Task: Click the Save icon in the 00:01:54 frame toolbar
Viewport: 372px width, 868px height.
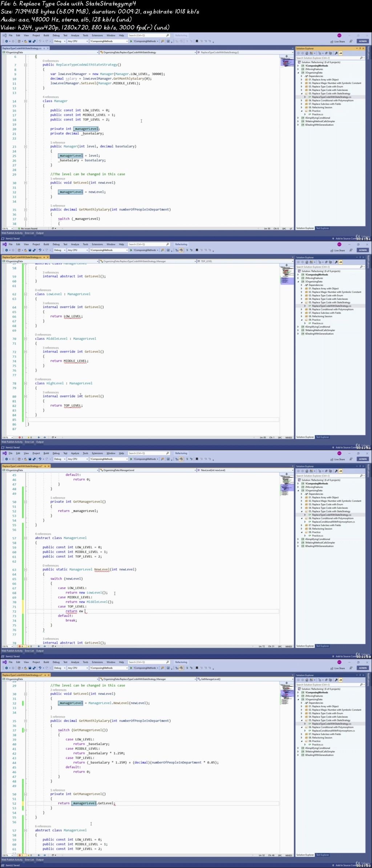Action: [30, 41]
